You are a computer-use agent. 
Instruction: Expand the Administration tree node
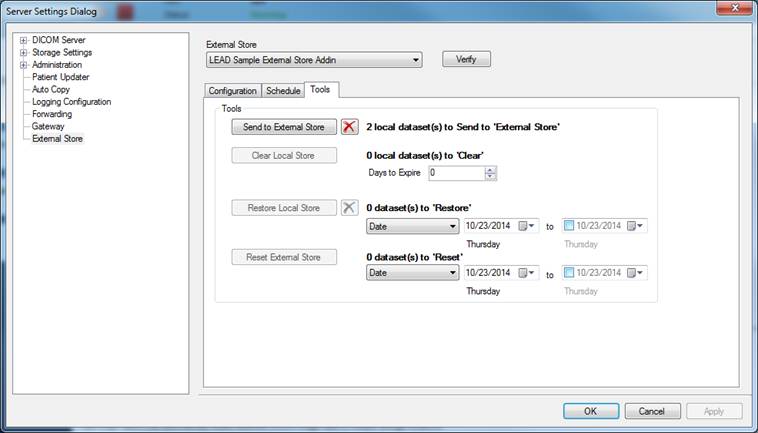click(x=23, y=65)
